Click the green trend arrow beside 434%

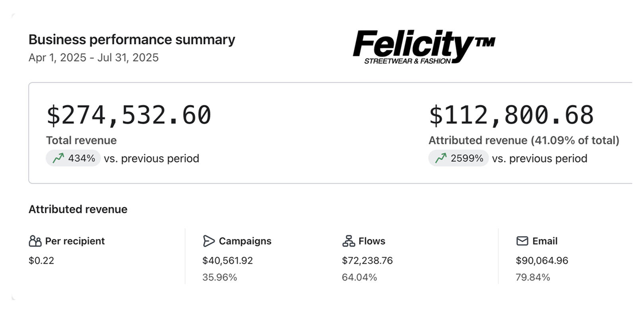[x=58, y=158]
